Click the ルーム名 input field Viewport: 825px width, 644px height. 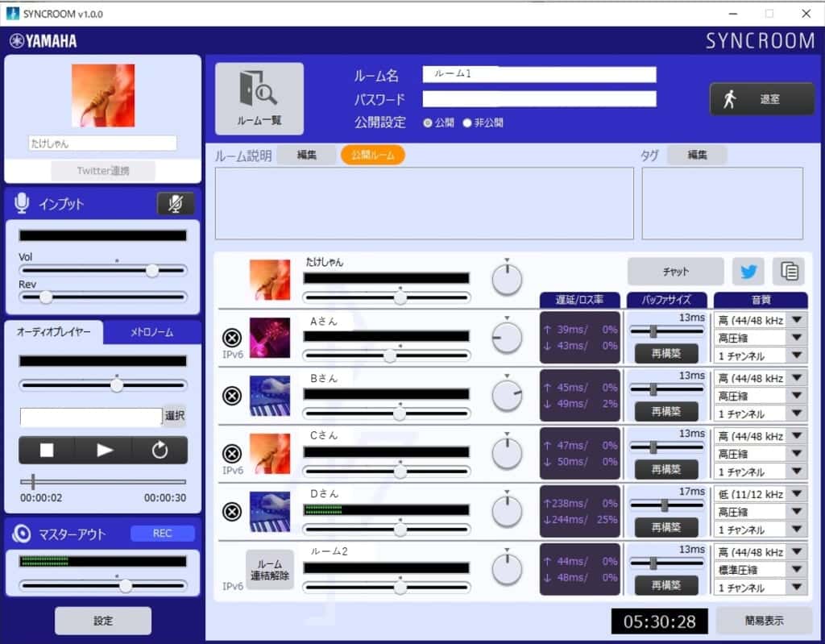[539, 74]
